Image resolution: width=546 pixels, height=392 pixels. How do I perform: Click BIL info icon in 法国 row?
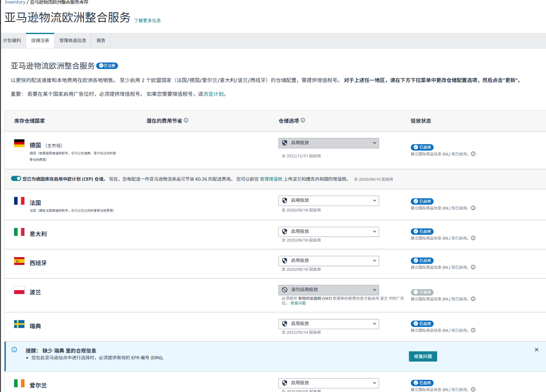click(x=473, y=208)
